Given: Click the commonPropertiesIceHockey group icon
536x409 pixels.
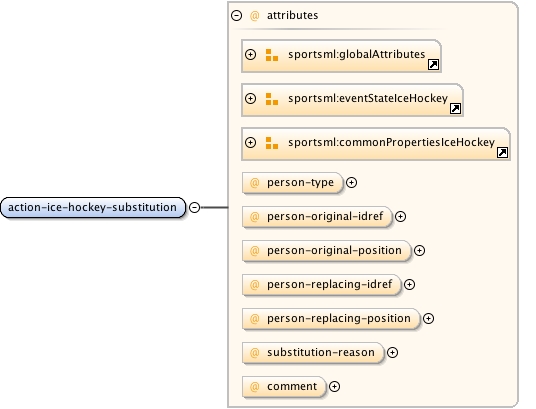Looking at the screenshot, I should 272,143.
